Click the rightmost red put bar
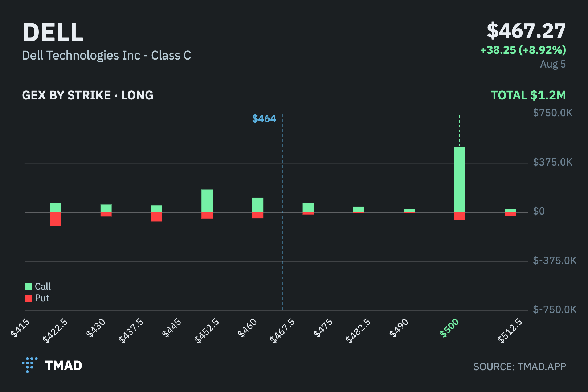Screen dimensions: 588x392 [x=510, y=215]
